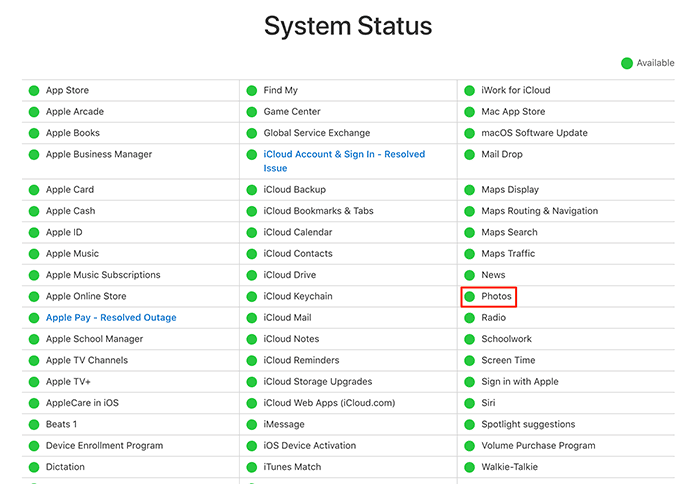Click status dot next to iMessage
The height and width of the screenshot is (484, 680).
click(252, 425)
